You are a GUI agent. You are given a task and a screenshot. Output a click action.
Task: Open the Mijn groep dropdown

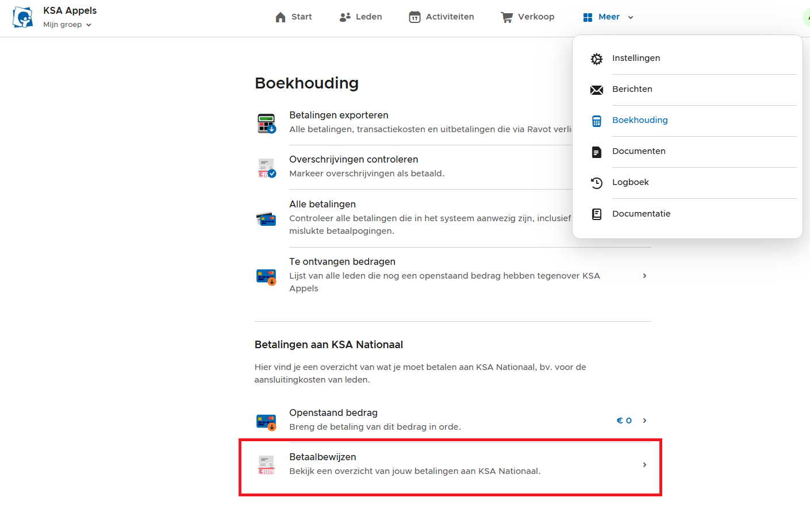click(x=67, y=25)
